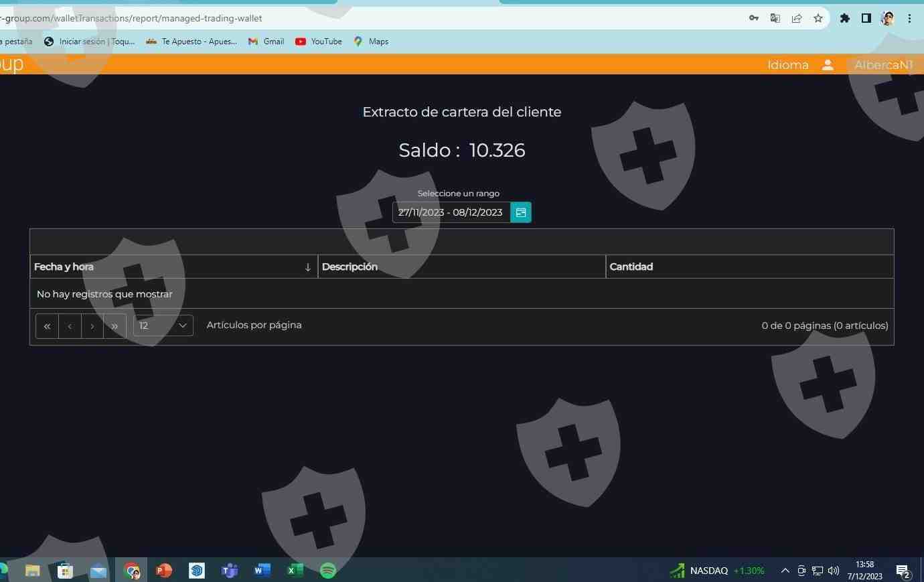Go to first page of results

point(47,326)
